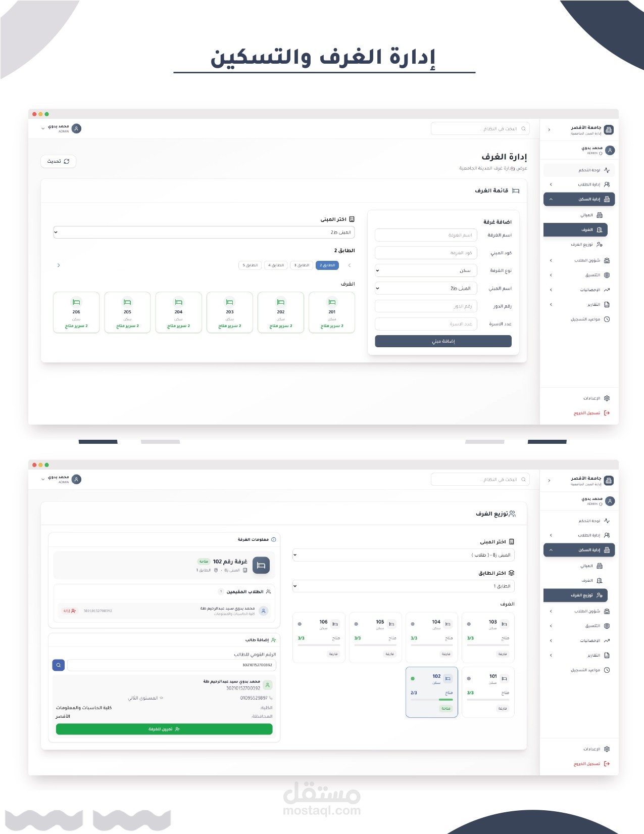Open المباني building icon in top window sidebar
644x834 pixels.
point(600,215)
